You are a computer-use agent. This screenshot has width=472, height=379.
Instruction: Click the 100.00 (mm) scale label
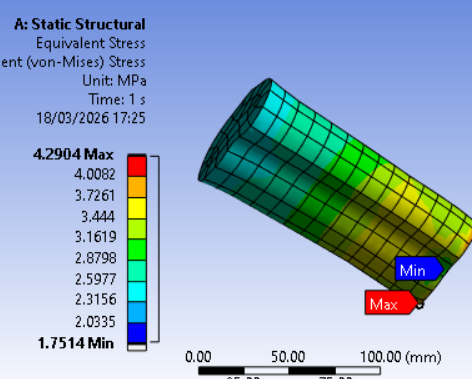(x=401, y=357)
